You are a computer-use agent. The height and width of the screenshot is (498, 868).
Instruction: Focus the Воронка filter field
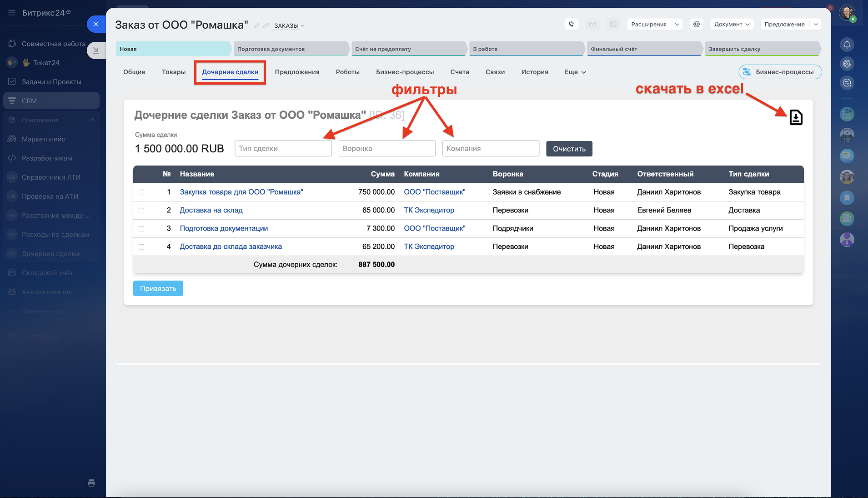tap(387, 148)
